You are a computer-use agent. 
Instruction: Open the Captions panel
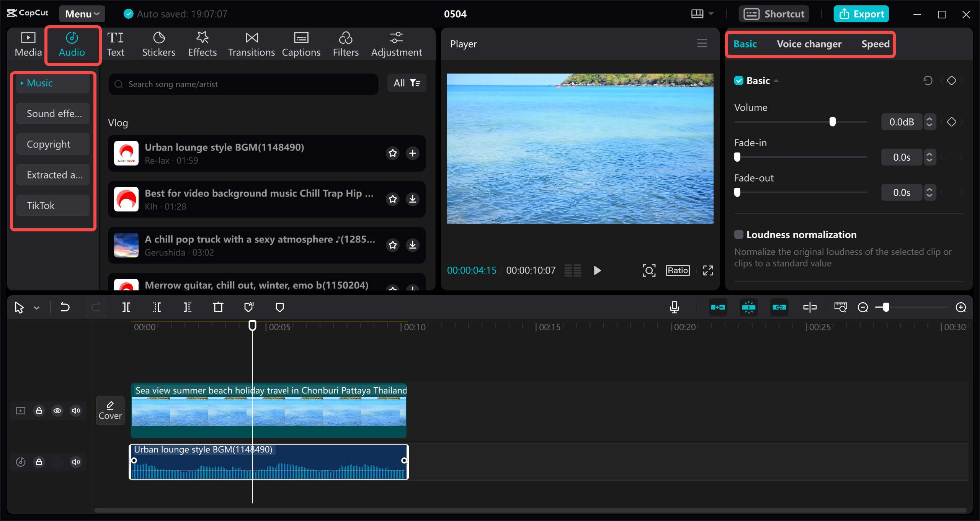tap(301, 43)
